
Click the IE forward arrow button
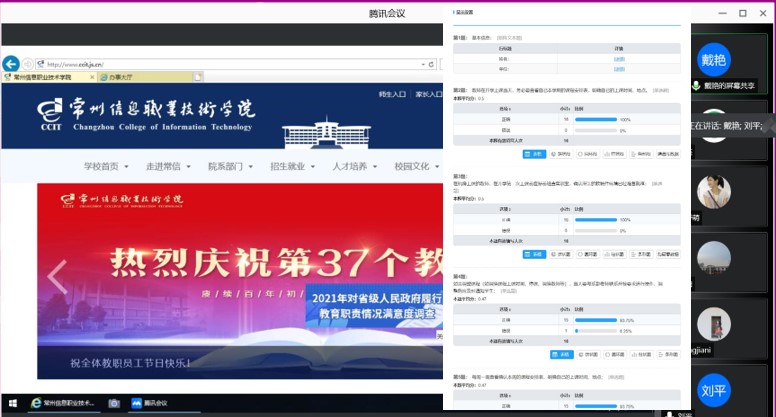pyautogui.click(x=28, y=64)
